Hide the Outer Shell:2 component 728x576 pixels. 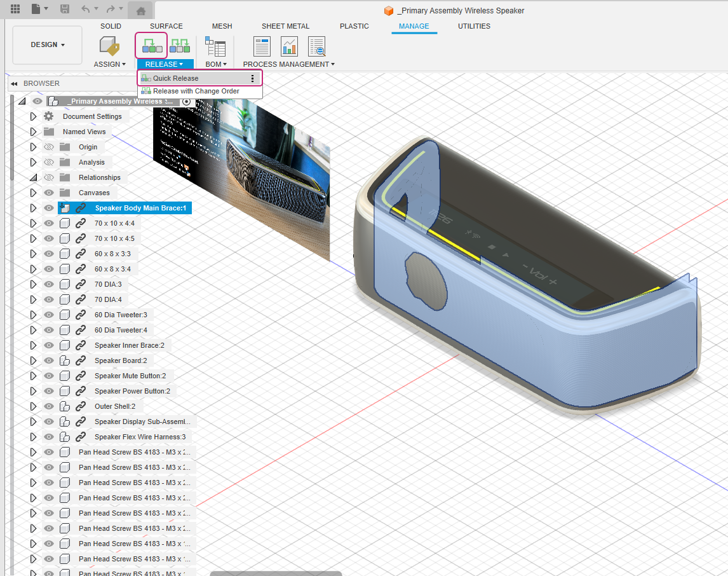click(x=49, y=406)
